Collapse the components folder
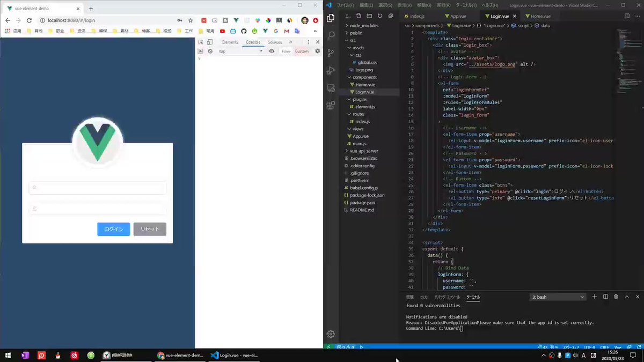 click(364, 77)
